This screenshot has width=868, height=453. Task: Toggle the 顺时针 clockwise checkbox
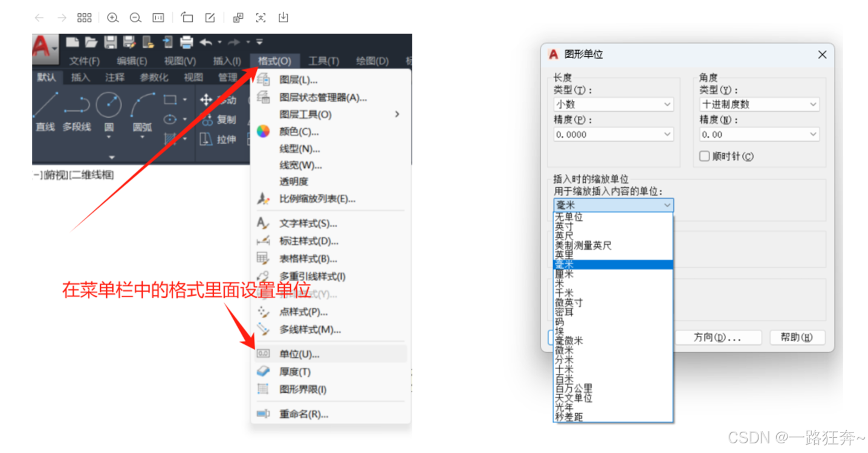click(704, 156)
